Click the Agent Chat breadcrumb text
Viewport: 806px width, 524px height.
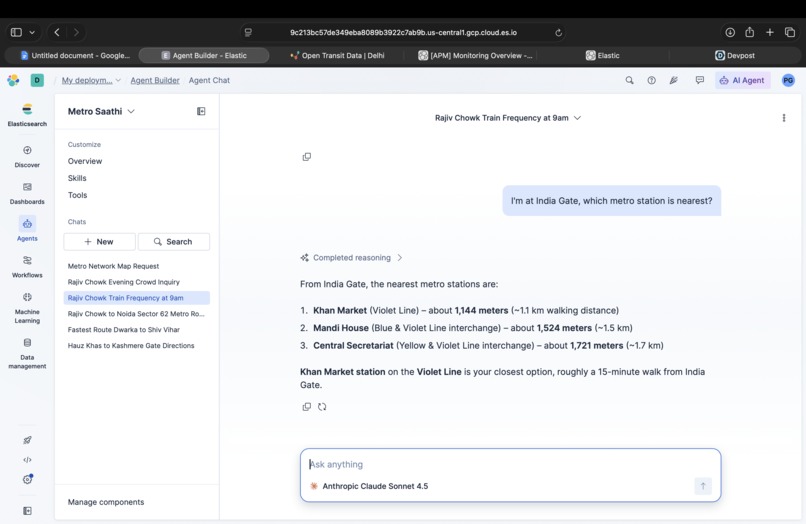point(209,80)
